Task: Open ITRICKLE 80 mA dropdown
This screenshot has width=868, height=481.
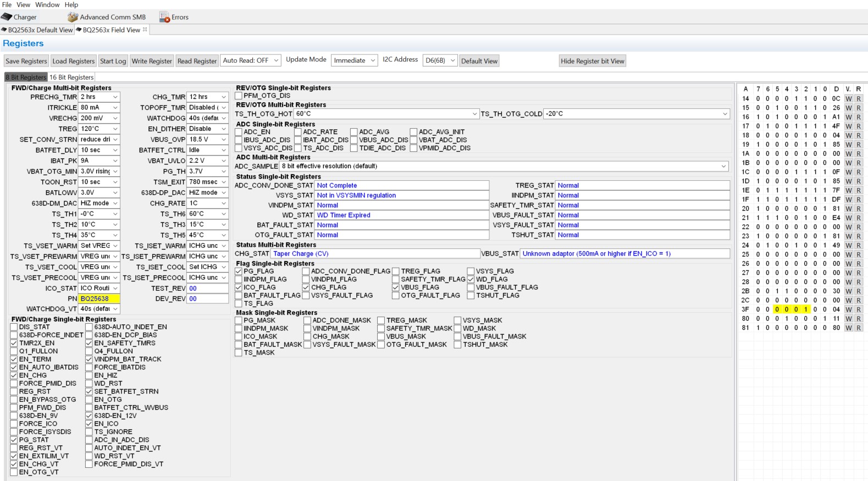Action: pos(99,107)
